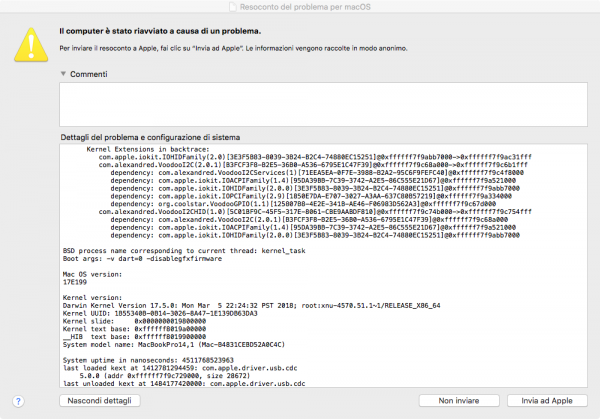The width and height of the screenshot is (600, 419).
Task: Click inside the Commenti text field
Action: [x=323, y=104]
